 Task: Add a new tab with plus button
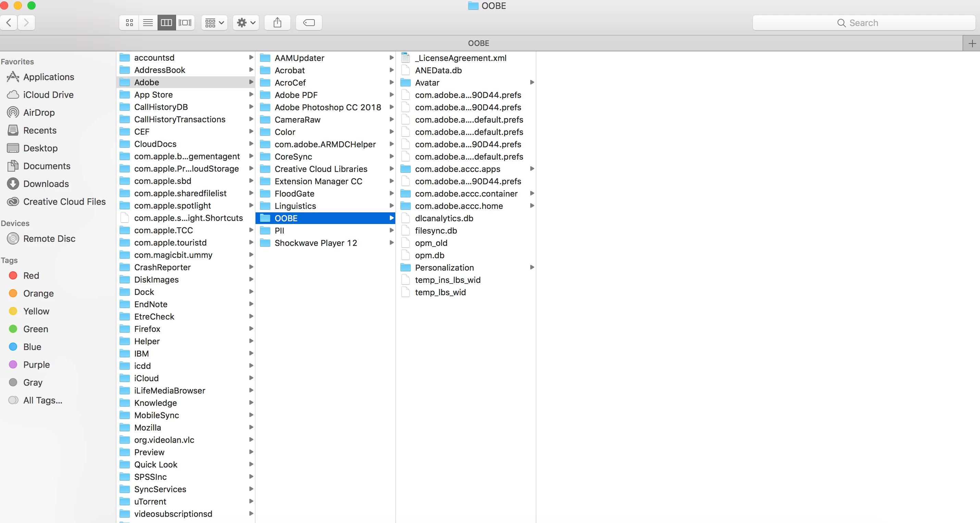point(972,43)
